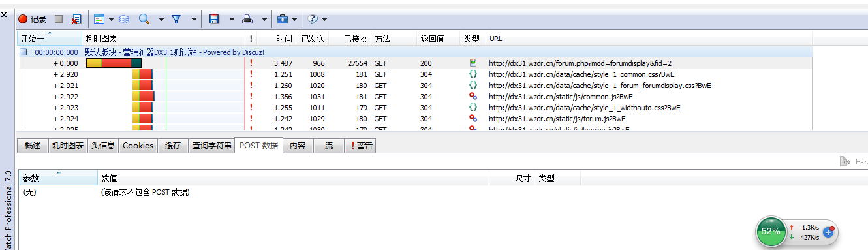Click the 耗时图表 column header
Image resolution: width=868 pixels, height=250 pixels.
(x=163, y=39)
